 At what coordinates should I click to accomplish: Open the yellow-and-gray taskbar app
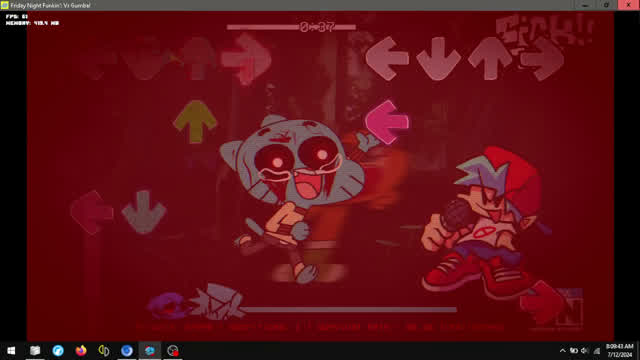pos(104,351)
